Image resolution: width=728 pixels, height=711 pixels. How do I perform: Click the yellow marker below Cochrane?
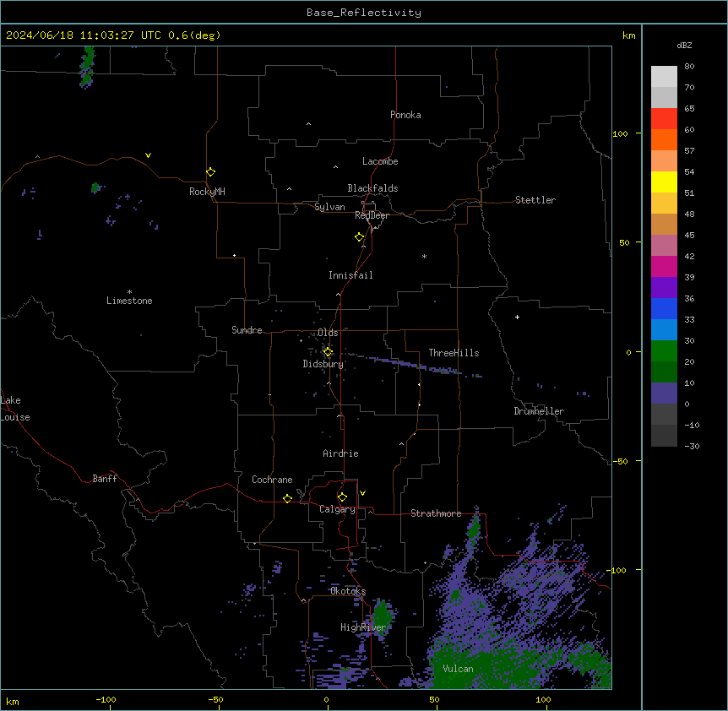(287, 498)
